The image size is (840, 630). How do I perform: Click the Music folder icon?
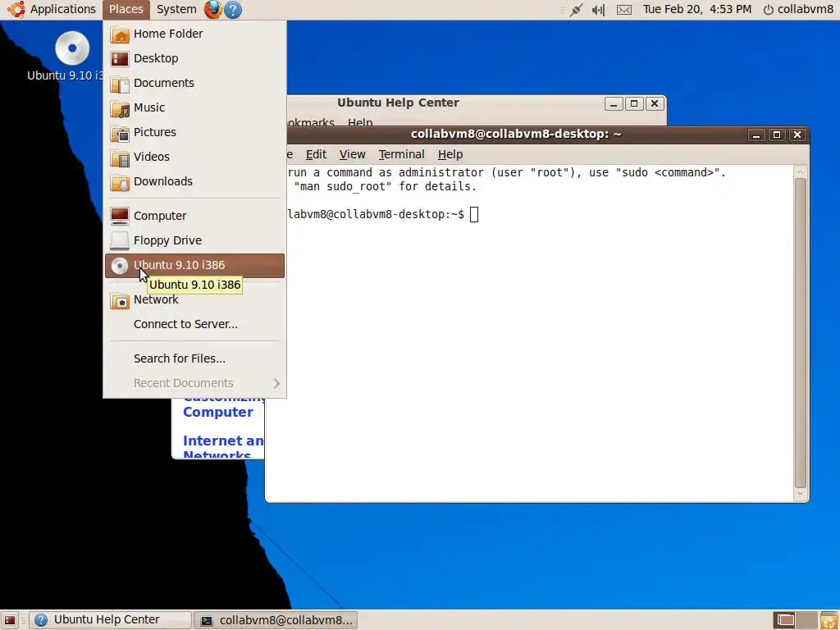[x=120, y=108]
